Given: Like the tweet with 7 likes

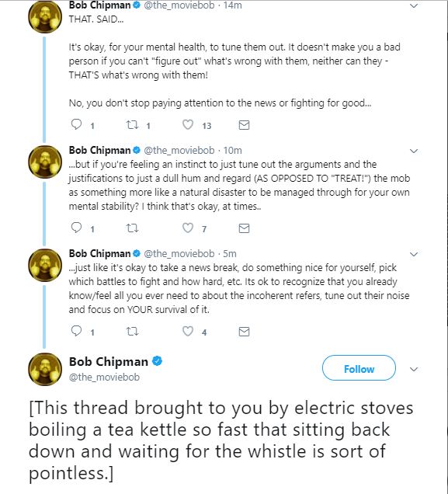Looking at the screenshot, I should click(188, 228).
